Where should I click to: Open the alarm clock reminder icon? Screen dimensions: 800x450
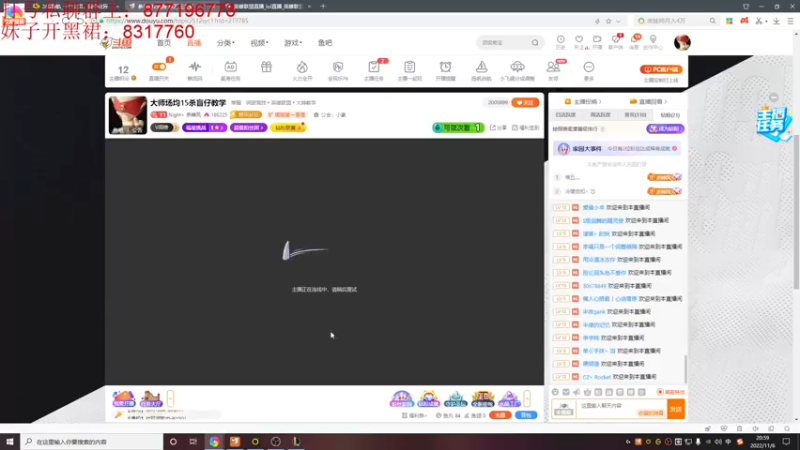coord(445,67)
